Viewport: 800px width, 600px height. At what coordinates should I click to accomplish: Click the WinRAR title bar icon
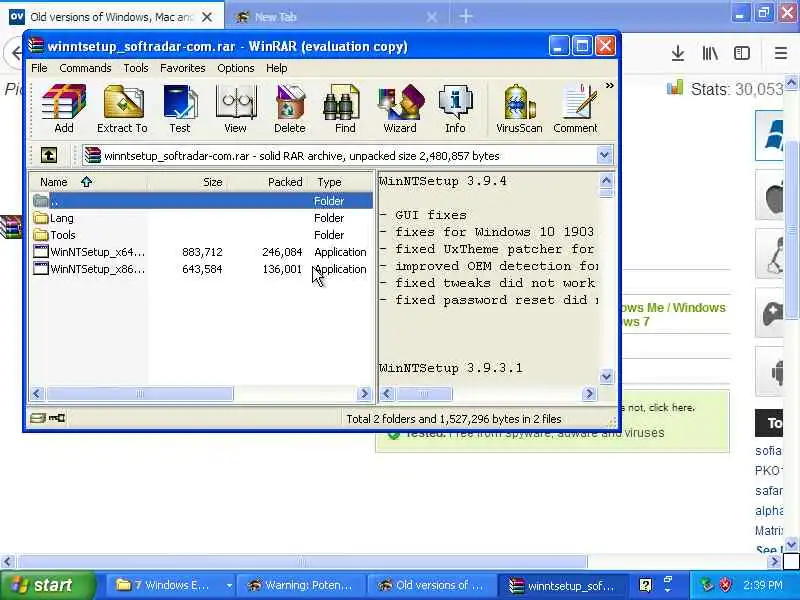click(36, 45)
